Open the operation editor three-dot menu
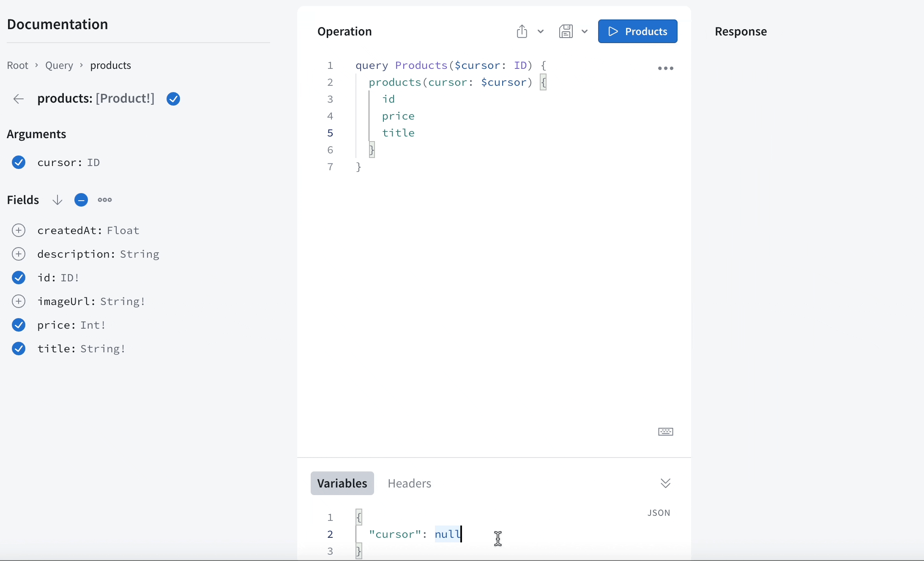Image resolution: width=924 pixels, height=561 pixels. coord(666,68)
